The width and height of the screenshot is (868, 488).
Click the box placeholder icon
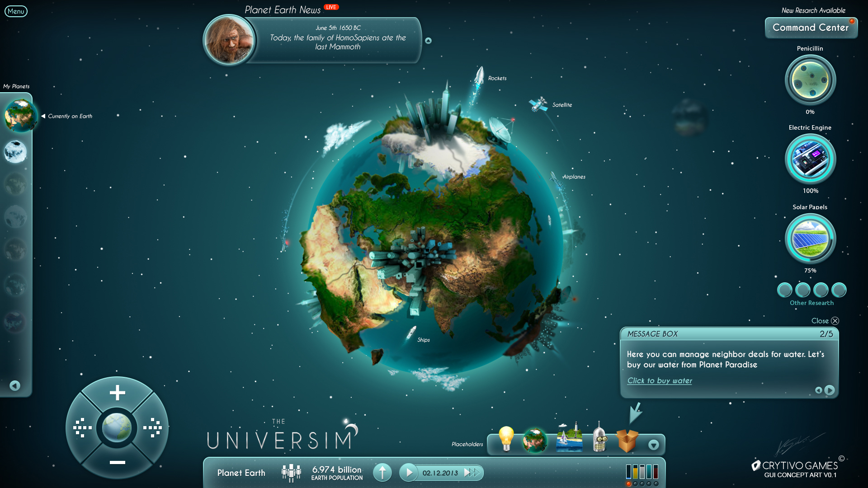pyautogui.click(x=628, y=442)
